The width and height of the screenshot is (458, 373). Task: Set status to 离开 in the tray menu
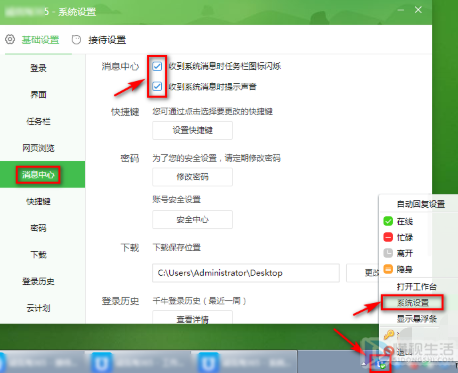[405, 253]
